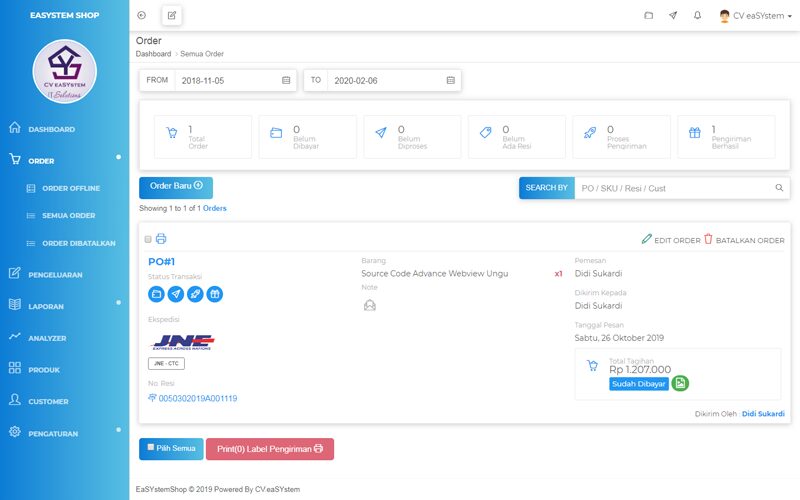Click the Orders link in showing text
800x500 pixels.
click(x=215, y=208)
